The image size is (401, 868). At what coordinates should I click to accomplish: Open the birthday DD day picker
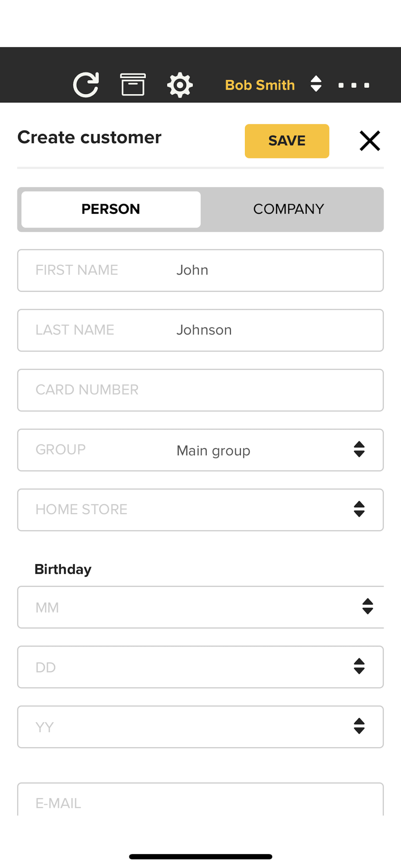pos(200,667)
